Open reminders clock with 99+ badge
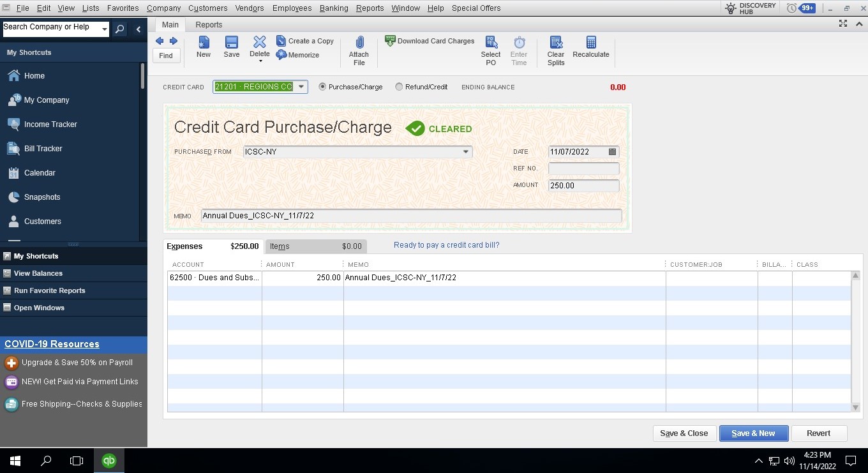This screenshot has width=868, height=473. click(801, 8)
